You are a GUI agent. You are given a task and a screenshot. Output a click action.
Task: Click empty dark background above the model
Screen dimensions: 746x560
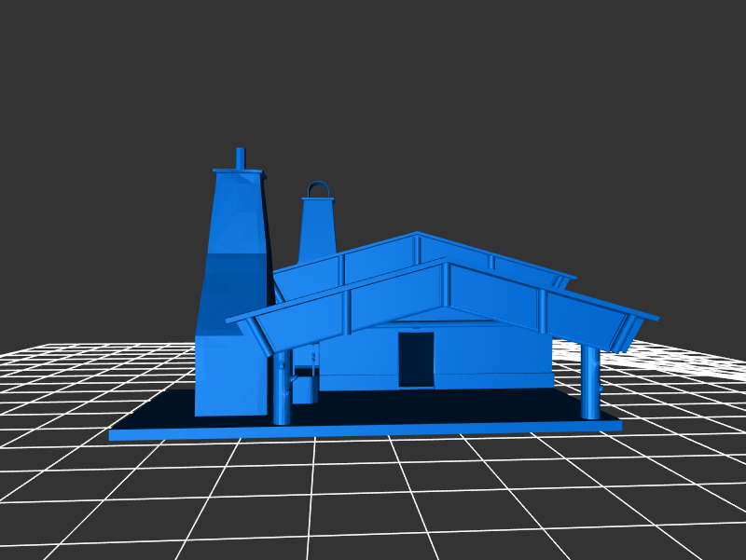pyautogui.click(x=466, y=93)
